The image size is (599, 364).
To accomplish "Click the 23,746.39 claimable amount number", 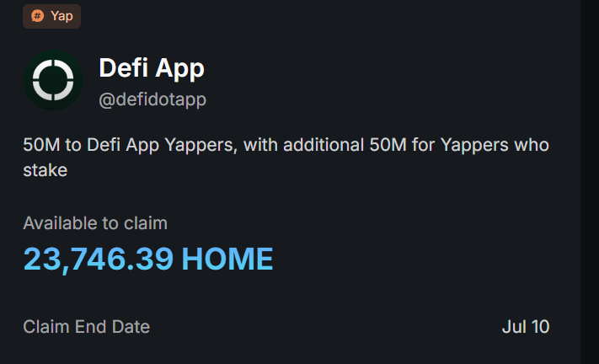I will (99, 260).
